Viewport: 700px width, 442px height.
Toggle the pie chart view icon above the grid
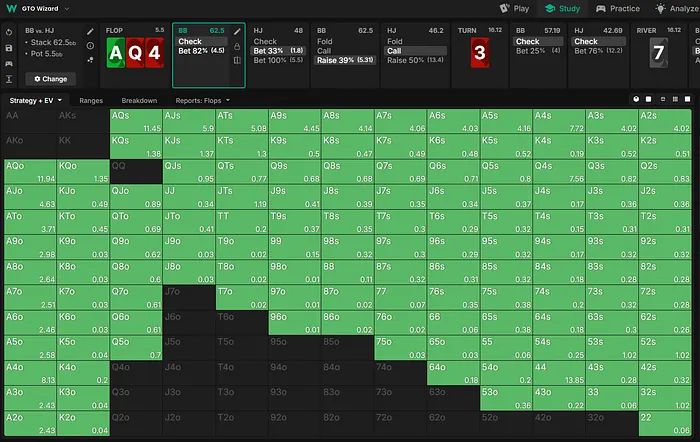635,100
